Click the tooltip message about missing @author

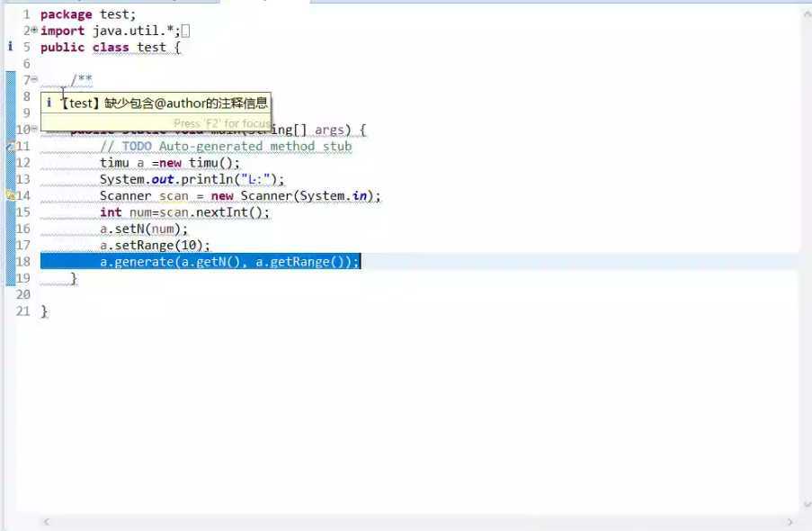pos(165,103)
